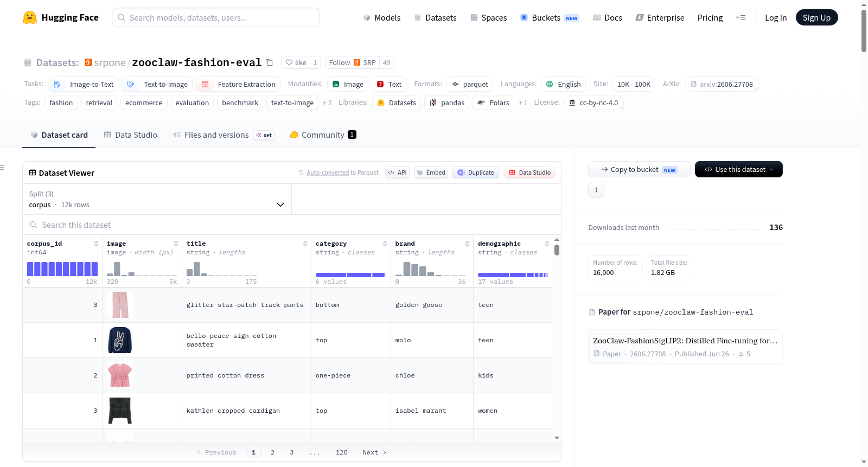Viewport: 868px width, 467px height.
Task: Click the srpone organization avatar icon
Action: point(88,62)
